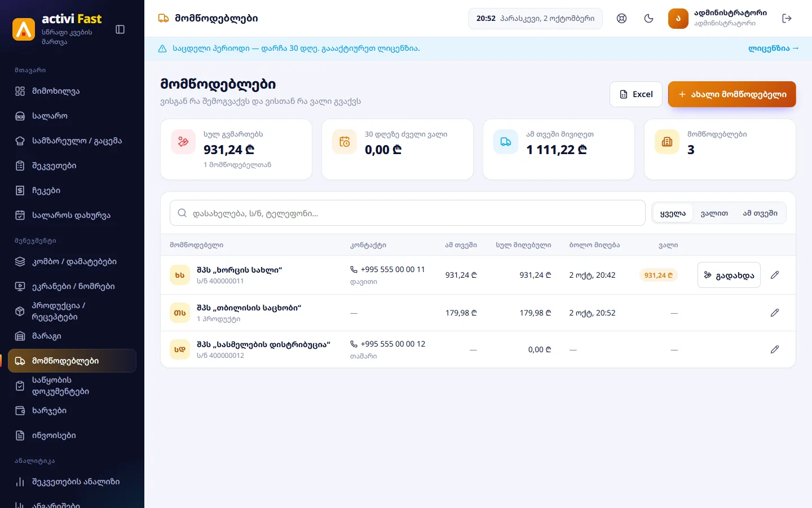
Task: Click the „30 დღეზე ძველი ვალი“ card icon
Action: [345, 142]
